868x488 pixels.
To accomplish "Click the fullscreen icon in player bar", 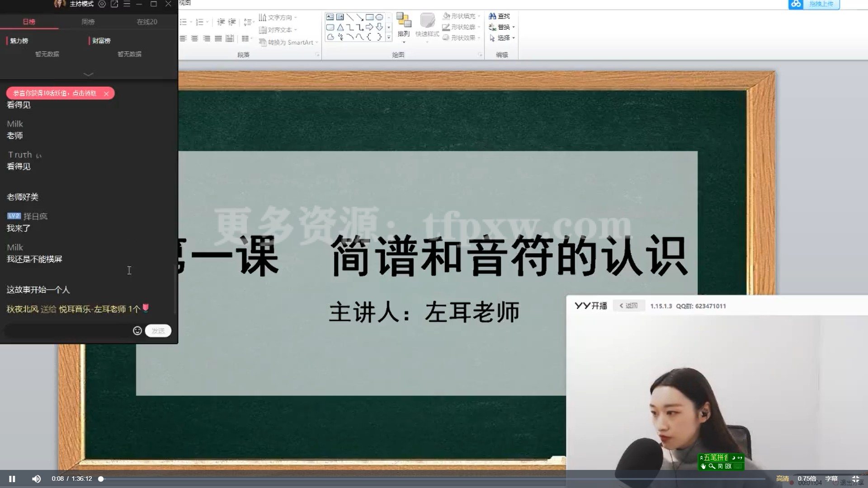I will pyautogui.click(x=856, y=479).
